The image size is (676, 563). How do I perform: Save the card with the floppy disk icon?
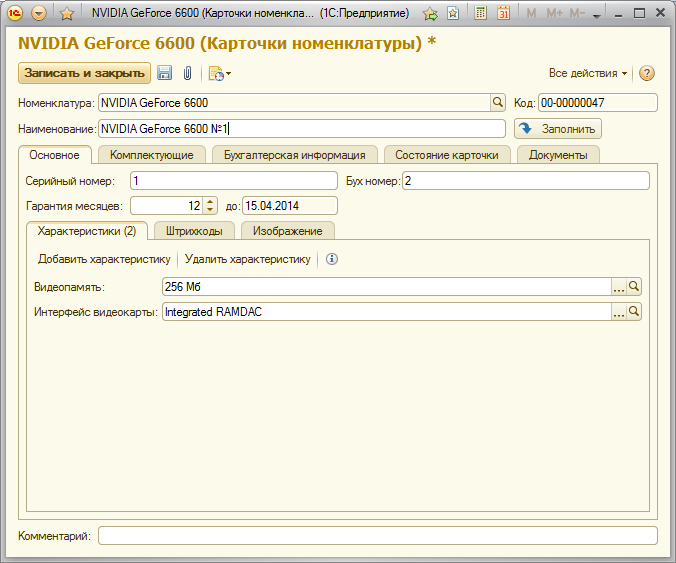tap(164, 73)
